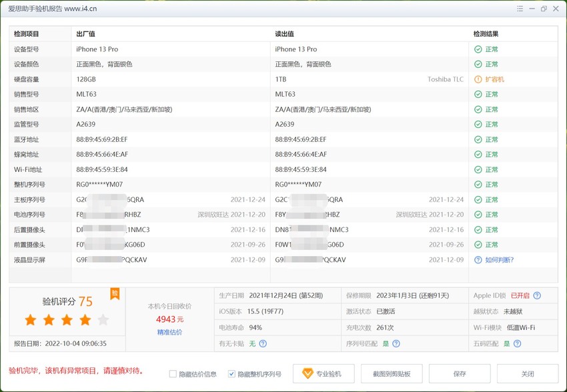This screenshot has height=392, width=567.
Task: Open the 精准估价 link
Action: [x=169, y=332]
